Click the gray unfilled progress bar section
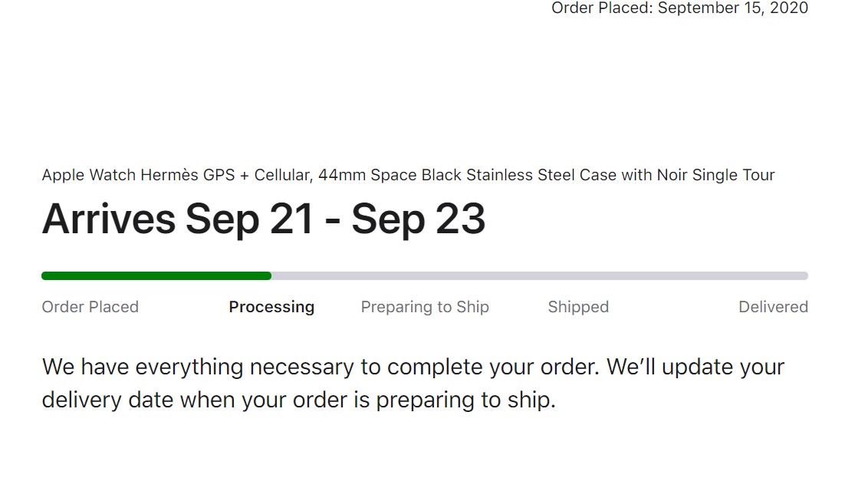This screenshot has height=501, width=868. pos(539,276)
